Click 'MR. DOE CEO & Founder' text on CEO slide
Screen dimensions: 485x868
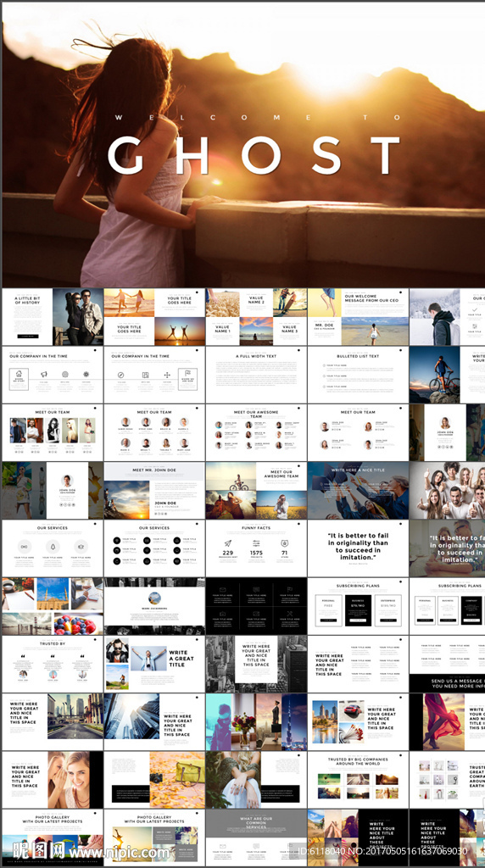pyautogui.click(x=324, y=328)
